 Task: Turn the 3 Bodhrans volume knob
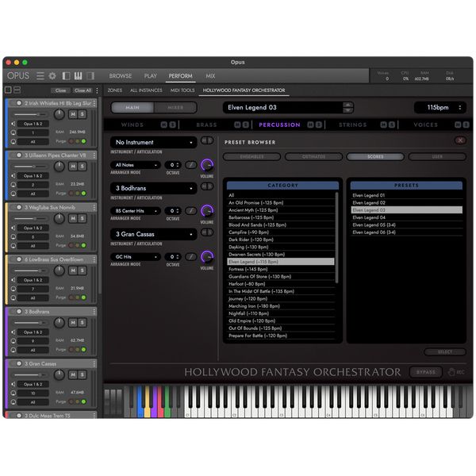207,211
